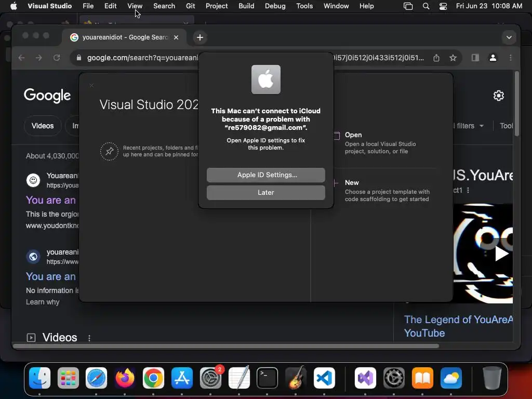This screenshot has height=399, width=532.
Task: Launch Terminal from the Dock
Action: click(268, 378)
